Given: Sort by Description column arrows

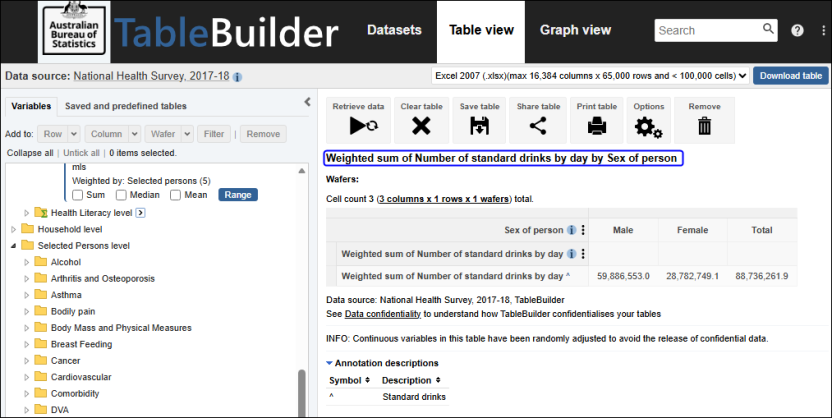Looking at the screenshot, I should [x=438, y=380].
